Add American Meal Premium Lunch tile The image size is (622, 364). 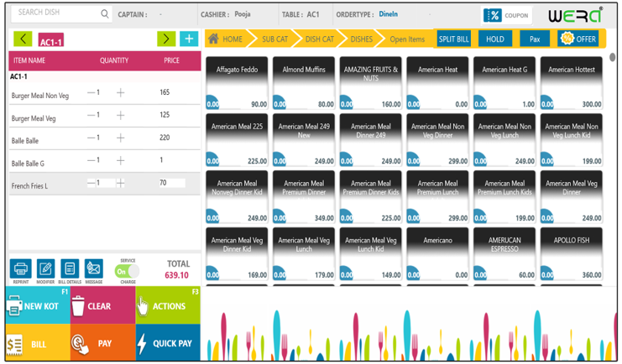pos(437,196)
